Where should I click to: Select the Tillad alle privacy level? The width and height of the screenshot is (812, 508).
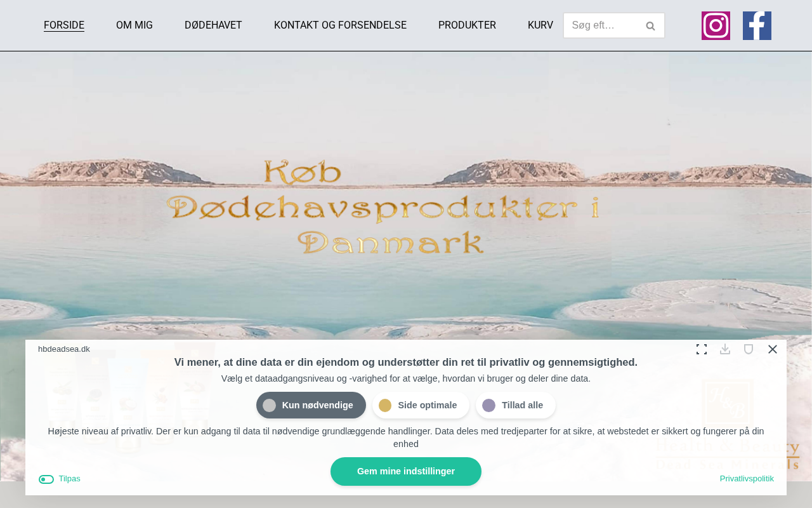point(516,405)
